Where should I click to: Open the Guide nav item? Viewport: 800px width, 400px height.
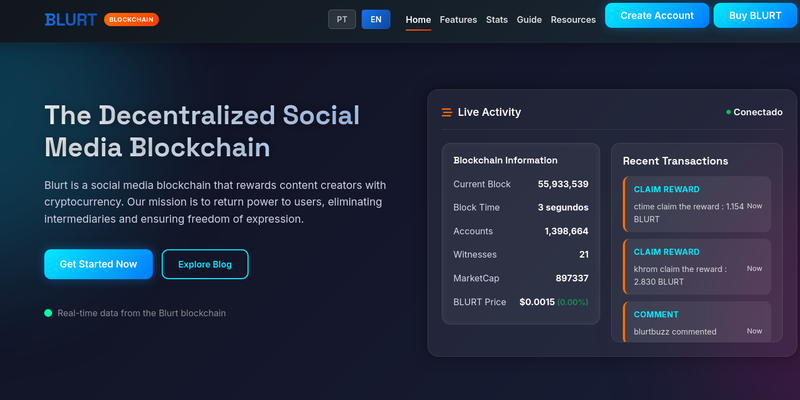click(x=530, y=19)
